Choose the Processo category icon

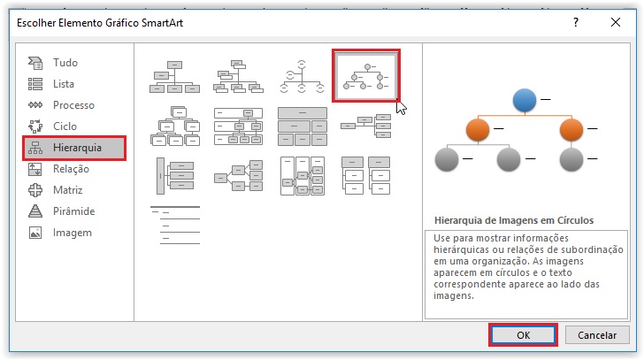[35, 105]
